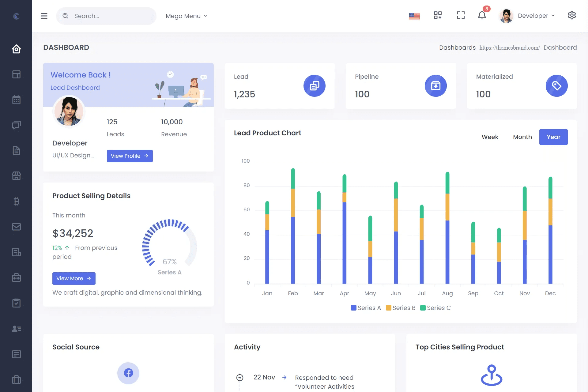Open the projects briefcase sidebar icon
The image size is (588, 392).
pos(16,278)
